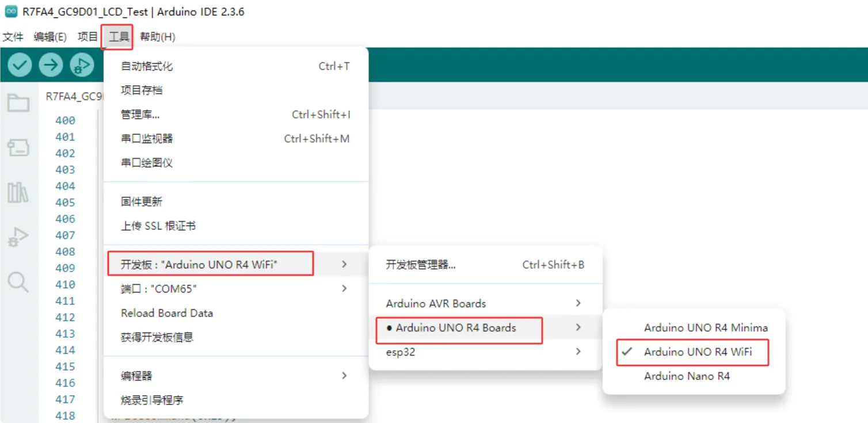The height and width of the screenshot is (423, 868).
Task: Open 管理库... menu entry
Action: pos(235,115)
